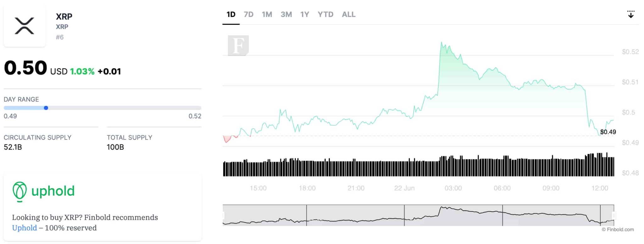Image resolution: width=644 pixels, height=244 pixels.
Task: Open the Uphold hyperlink
Action: tap(25, 228)
